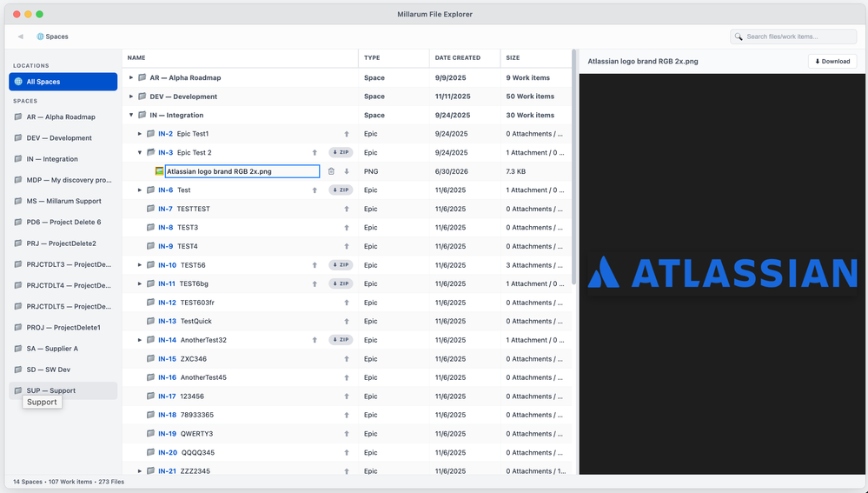The width and height of the screenshot is (868, 493).
Task: Expand the IN-11 TEST6bg row
Action: pyautogui.click(x=140, y=283)
